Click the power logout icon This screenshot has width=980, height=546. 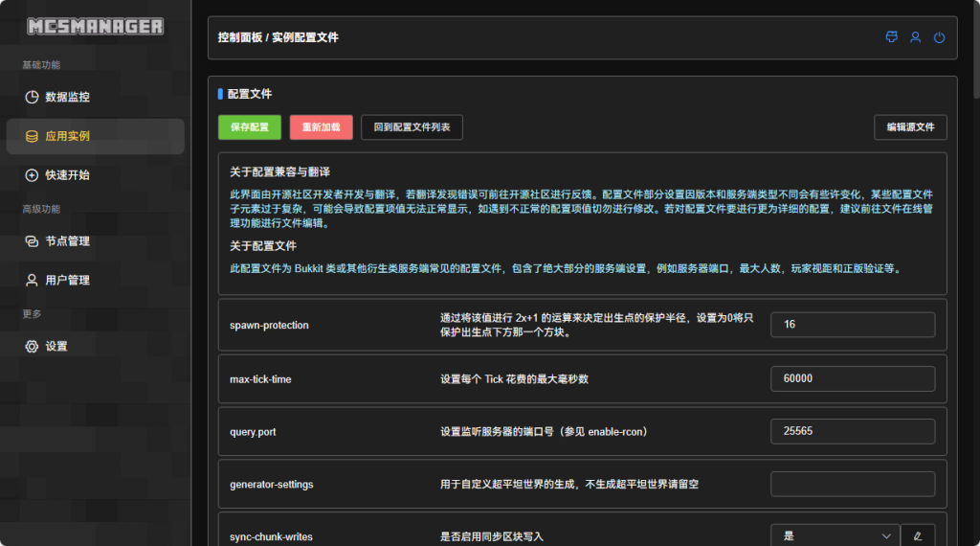940,37
